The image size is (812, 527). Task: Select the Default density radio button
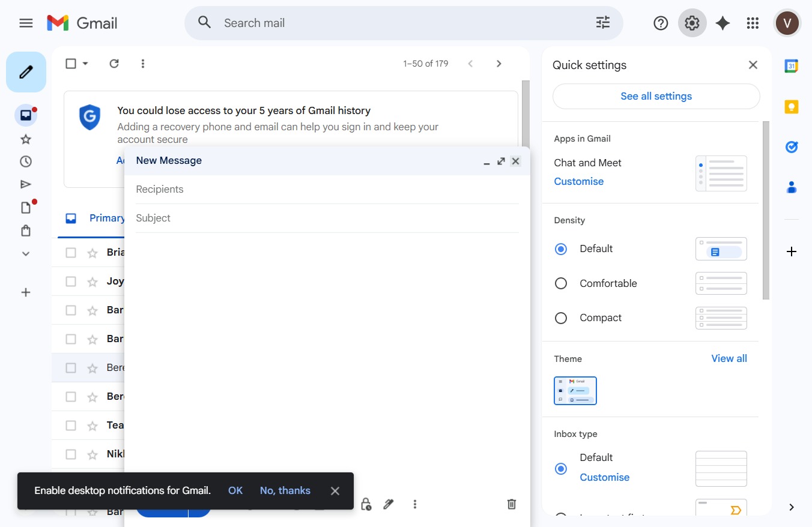coord(561,249)
